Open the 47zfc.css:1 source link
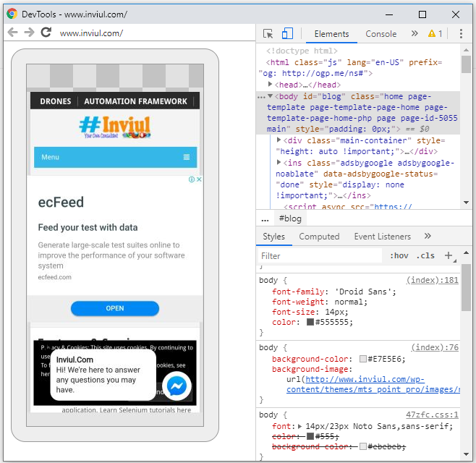The width and height of the screenshot is (476, 463). (x=433, y=415)
